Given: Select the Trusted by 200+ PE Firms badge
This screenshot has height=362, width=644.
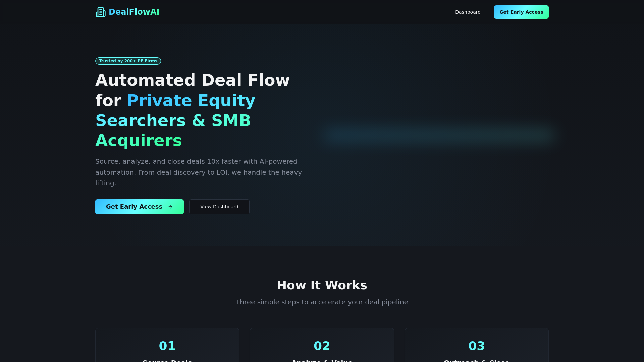Looking at the screenshot, I should pos(128,61).
